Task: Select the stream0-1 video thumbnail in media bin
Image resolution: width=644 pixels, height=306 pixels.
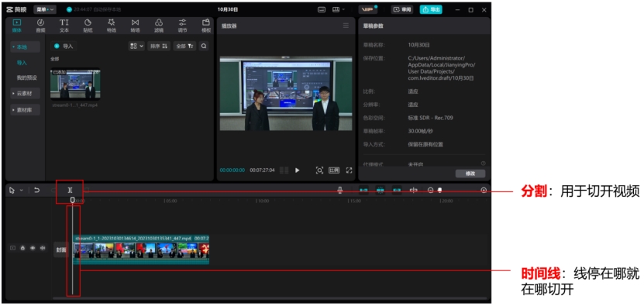Action: tap(75, 84)
